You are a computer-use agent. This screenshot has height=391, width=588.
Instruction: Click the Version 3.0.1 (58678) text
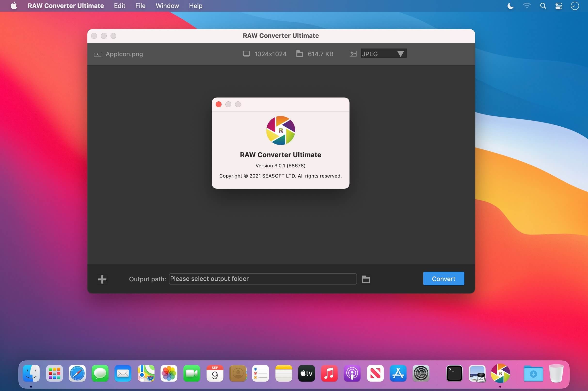pos(280,166)
